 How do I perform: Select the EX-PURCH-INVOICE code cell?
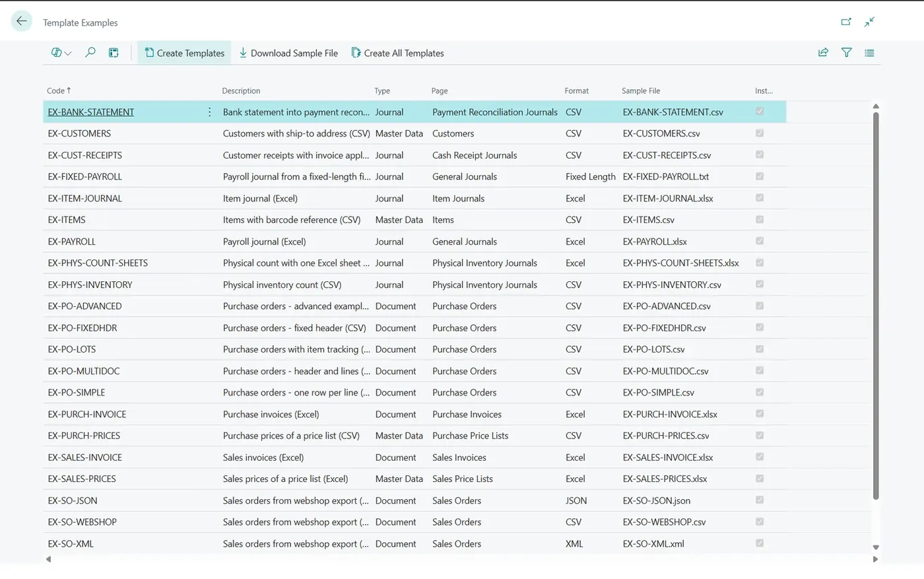coord(86,414)
